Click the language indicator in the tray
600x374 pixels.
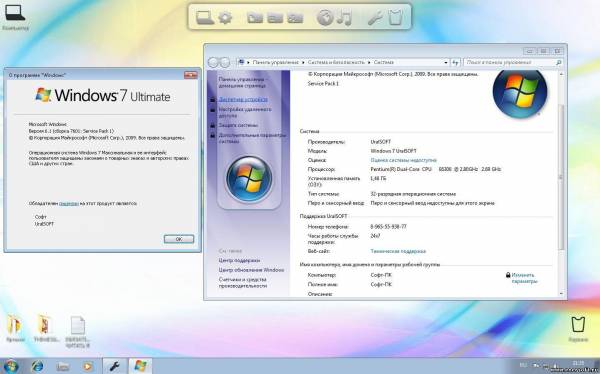[x=523, y=366]
